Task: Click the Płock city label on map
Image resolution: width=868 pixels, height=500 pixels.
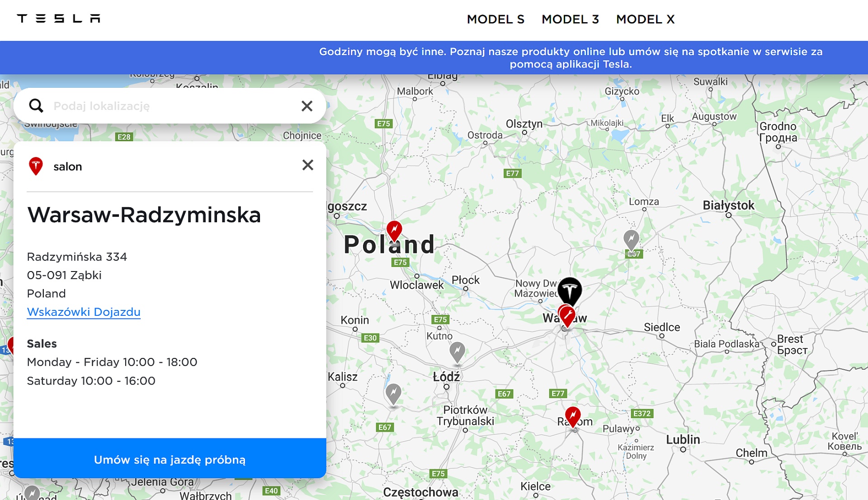Action: pos(466,280)
